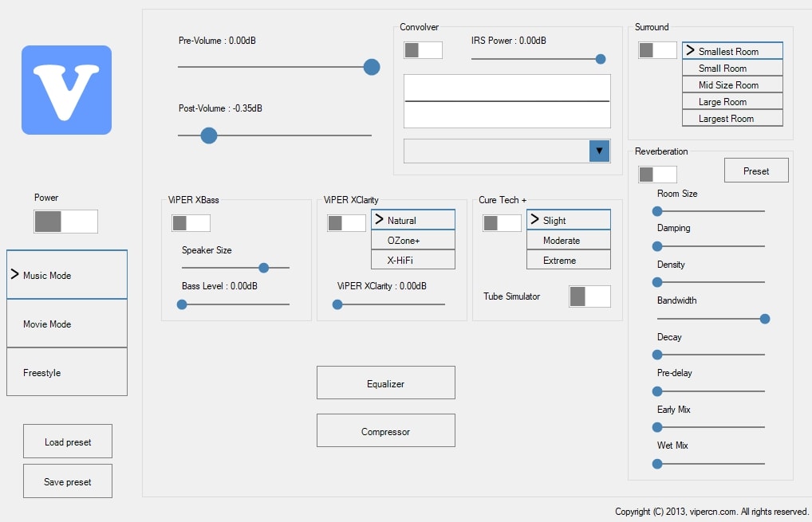Click the Speaker Size slider handle
This screenshot has width=812, height=522.
(x=263, y=268)
